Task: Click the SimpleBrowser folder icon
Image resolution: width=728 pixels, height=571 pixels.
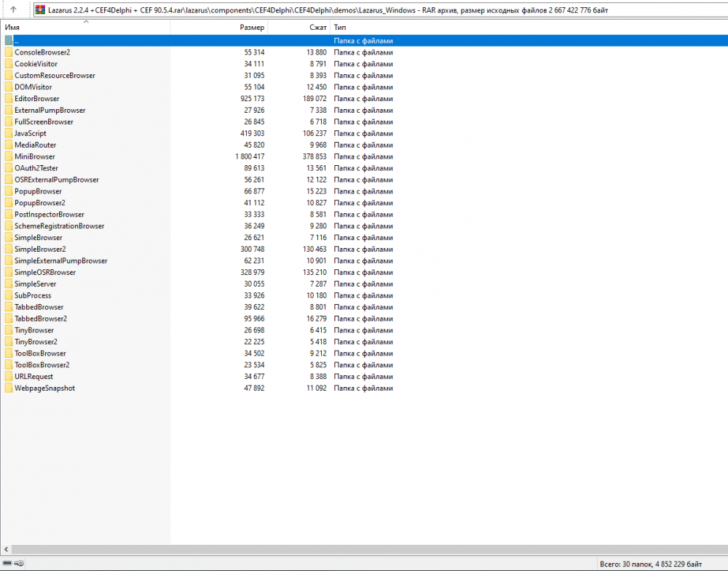Action: 9,238
